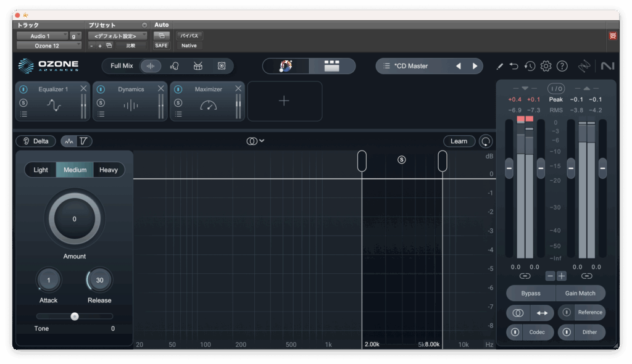The height and width of the screenshot is (364, 632).
Task: Click the swap channels arrow icon
Action: tap(542, 313)
